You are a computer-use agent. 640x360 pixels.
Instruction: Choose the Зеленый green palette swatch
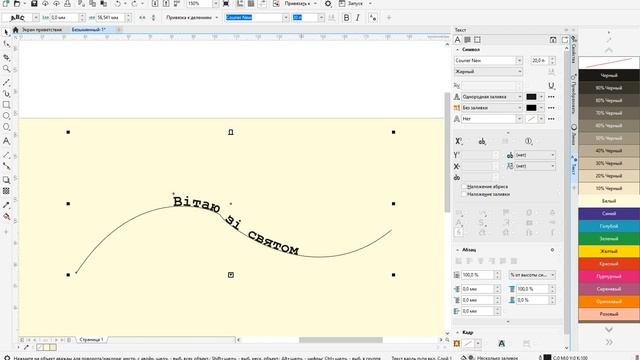coord(609,238)
